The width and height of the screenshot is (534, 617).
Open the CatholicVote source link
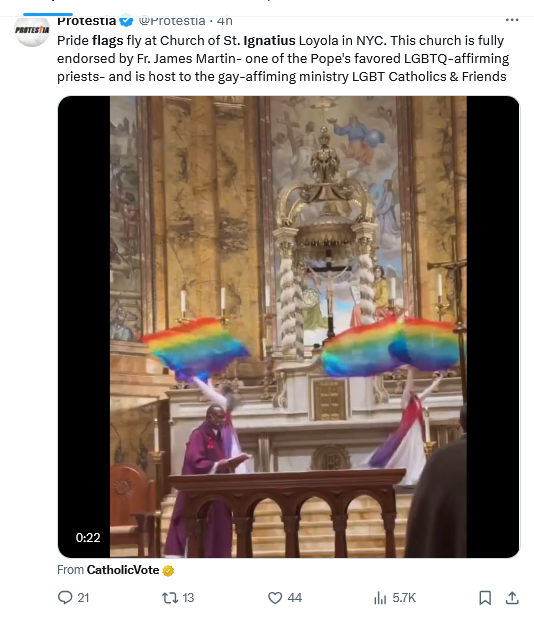pyautogui.click(x=123, y=570)
